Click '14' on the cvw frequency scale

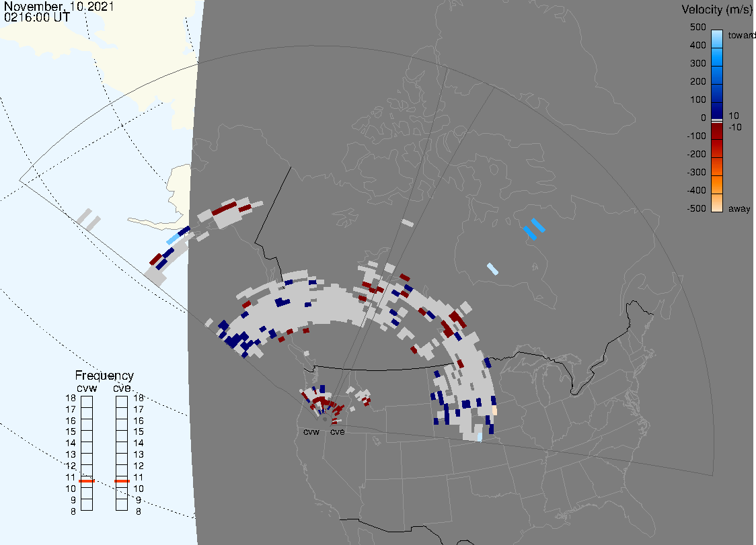(x=71, y=444)
